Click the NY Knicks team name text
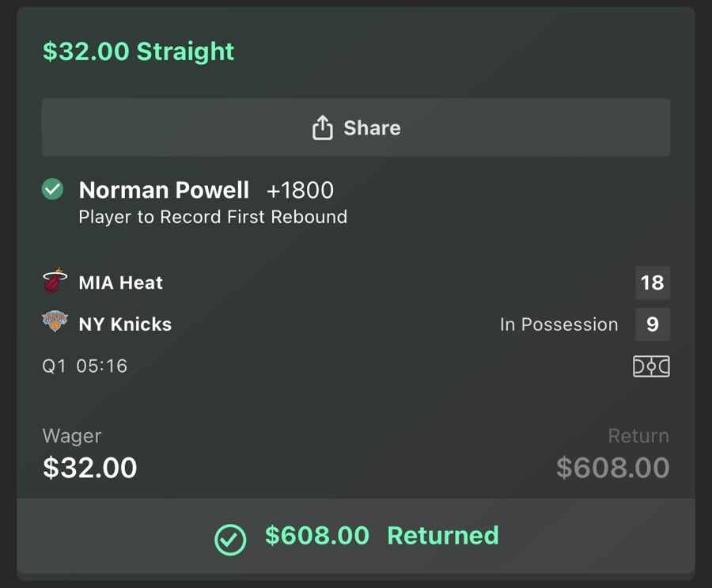 (125, 324)
